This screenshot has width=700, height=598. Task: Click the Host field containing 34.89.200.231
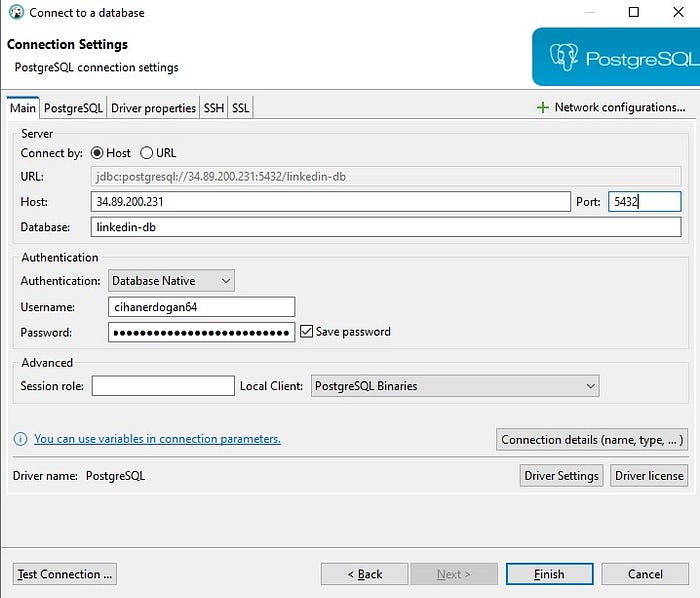(x=331, y=202)
